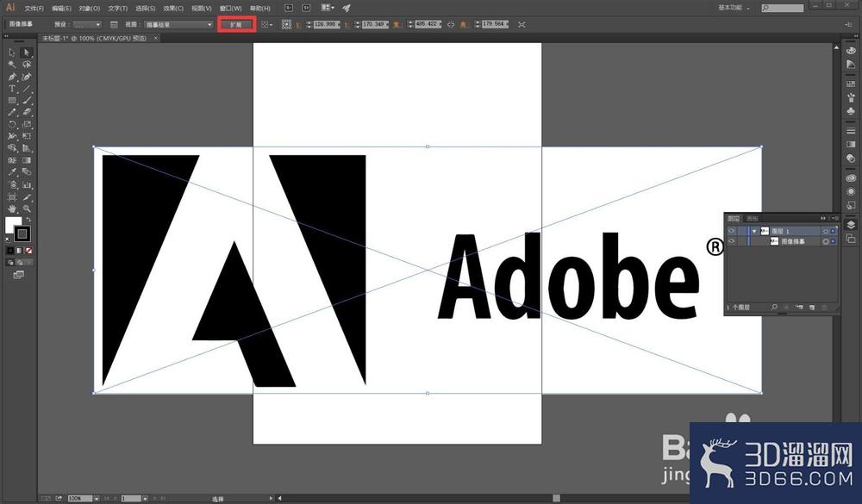Screen dimensions: 862x504
Task: Click the create new sublayer icon
Action: [x=799, y=308]
